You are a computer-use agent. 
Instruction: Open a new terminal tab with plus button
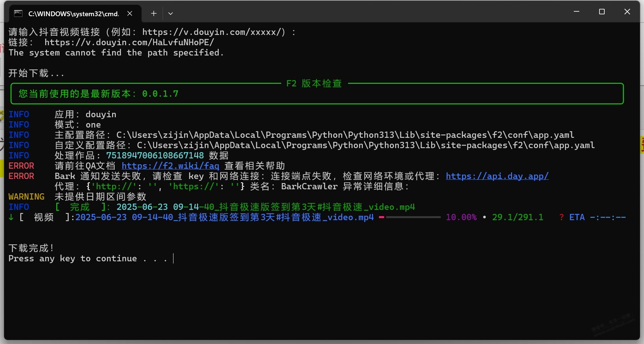coord(154,14)
